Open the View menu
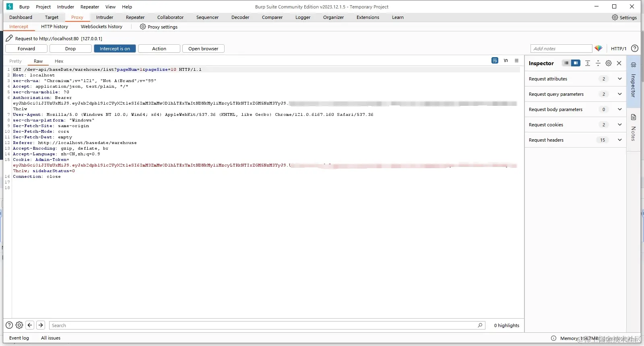Screen dimensions: 644x346 pyautogui.click(x=110, y=6)
